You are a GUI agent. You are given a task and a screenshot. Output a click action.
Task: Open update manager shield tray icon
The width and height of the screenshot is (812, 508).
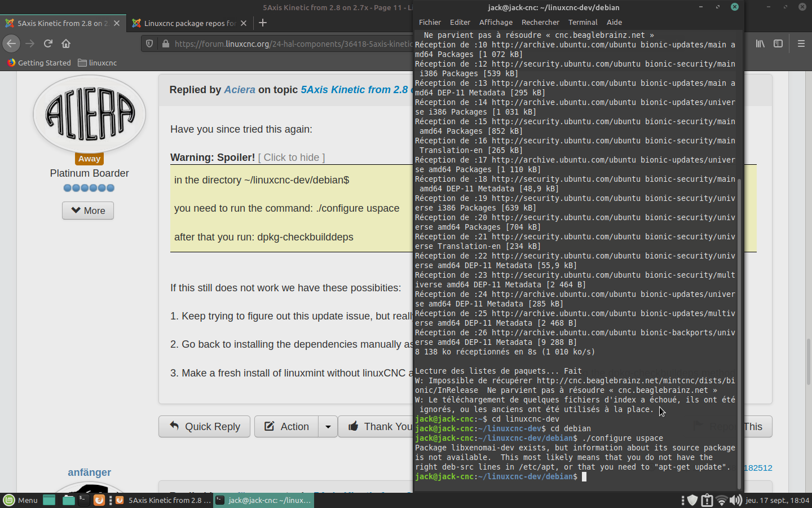pyautogui.click(x=692, y=500)
